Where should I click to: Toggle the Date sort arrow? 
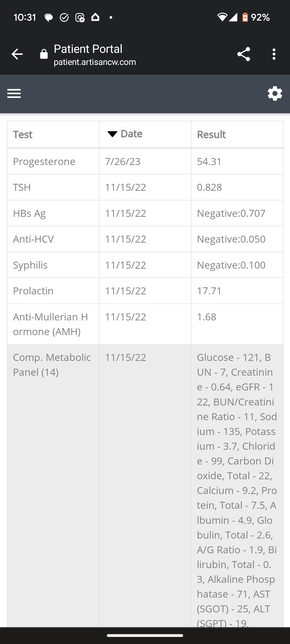pyautogui.click(x=112, y=134)
